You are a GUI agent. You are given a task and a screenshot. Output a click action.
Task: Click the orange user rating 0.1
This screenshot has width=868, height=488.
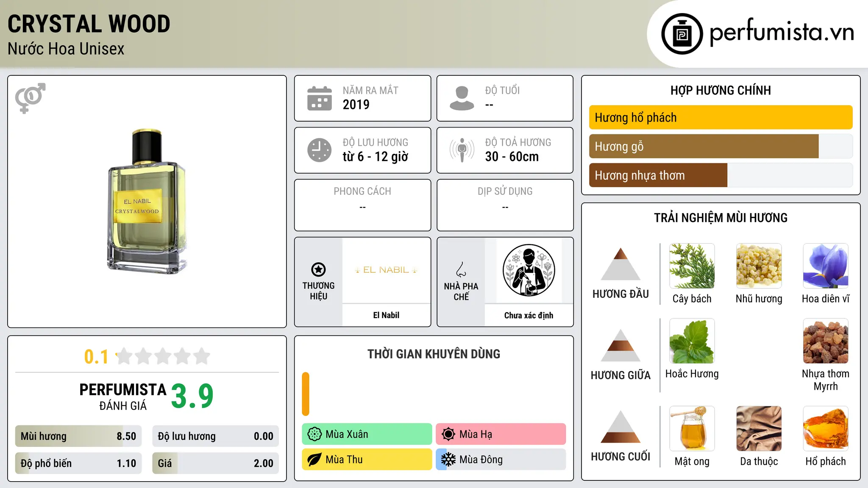coord(96,357)
